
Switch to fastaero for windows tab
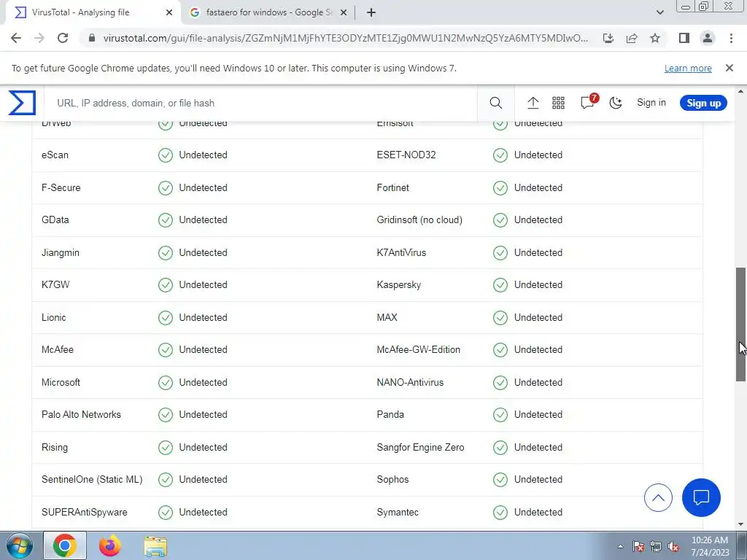pos(268,12)
